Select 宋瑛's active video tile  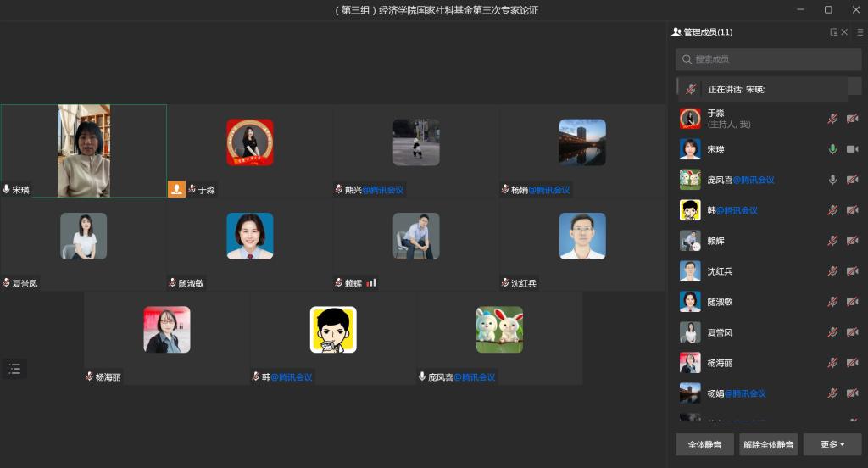(x=83, y=151)
